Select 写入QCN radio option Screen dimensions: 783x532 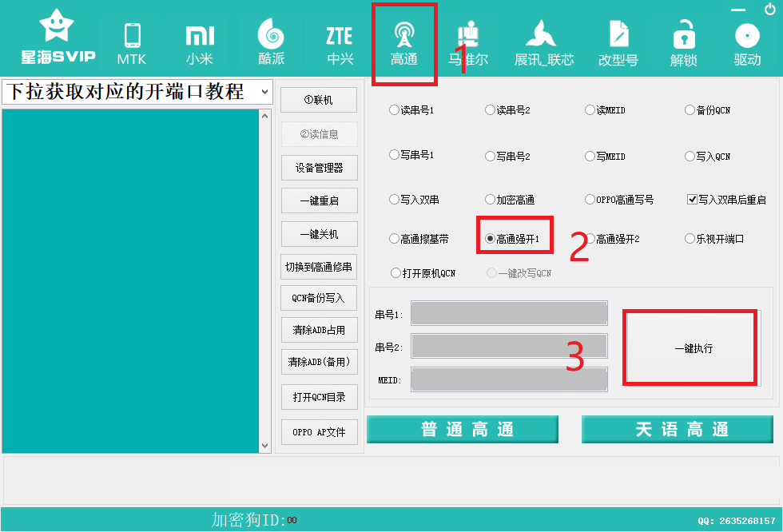[x=707, y=157]
